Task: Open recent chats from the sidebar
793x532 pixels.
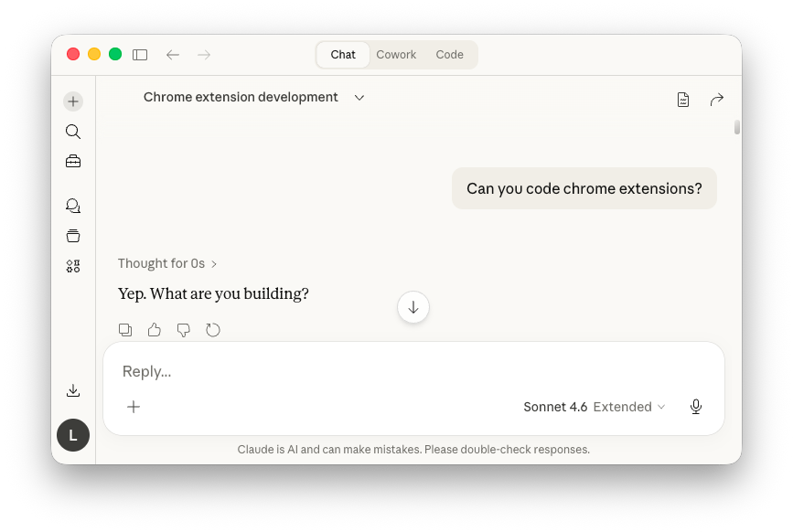Action: [73, 205]
